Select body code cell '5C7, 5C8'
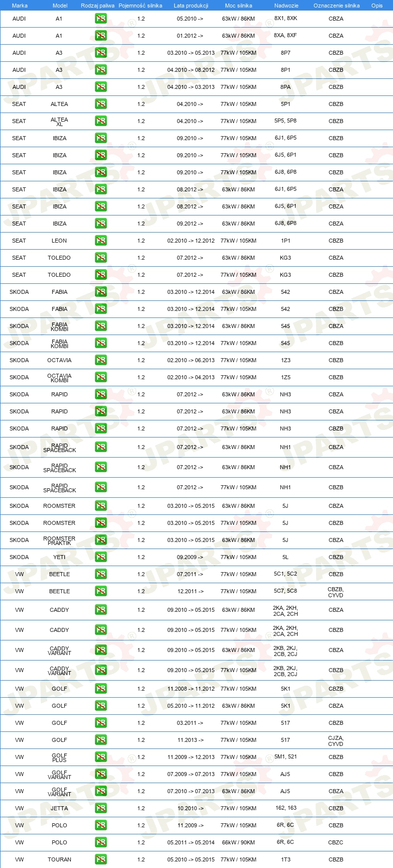This screenshot has height=868, width=393. pyautogui.click(x=285, y=591)
